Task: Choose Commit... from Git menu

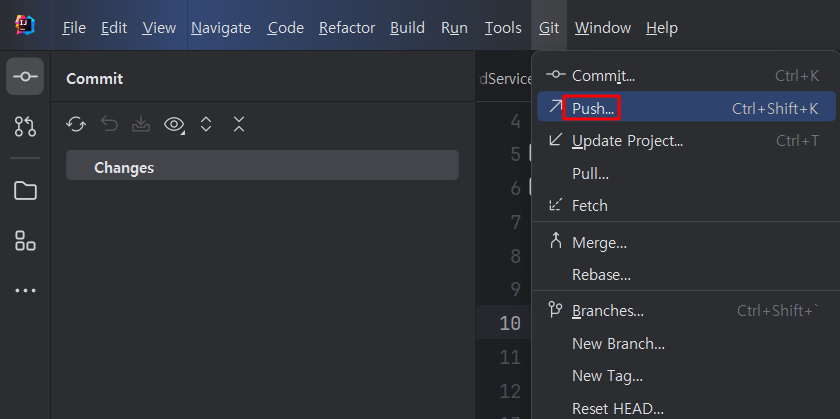Action: [686, 76]
